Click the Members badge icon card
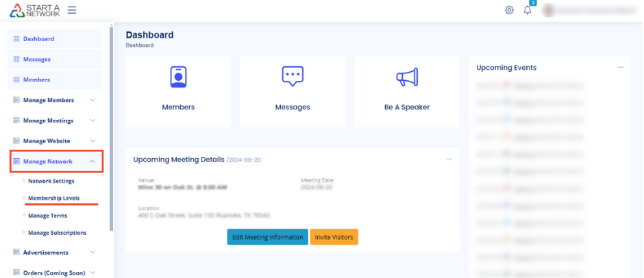644x278 pixels. 178,77
